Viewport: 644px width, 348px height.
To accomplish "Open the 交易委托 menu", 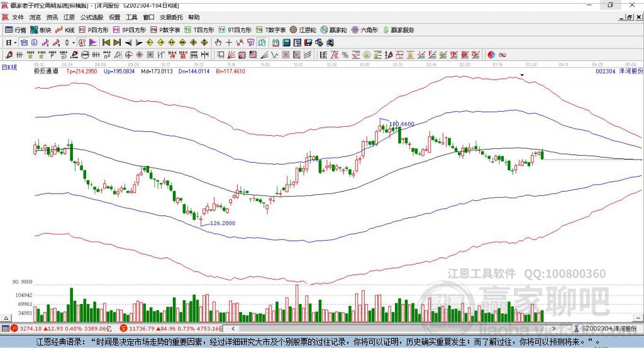I will (x=171, y=17).
